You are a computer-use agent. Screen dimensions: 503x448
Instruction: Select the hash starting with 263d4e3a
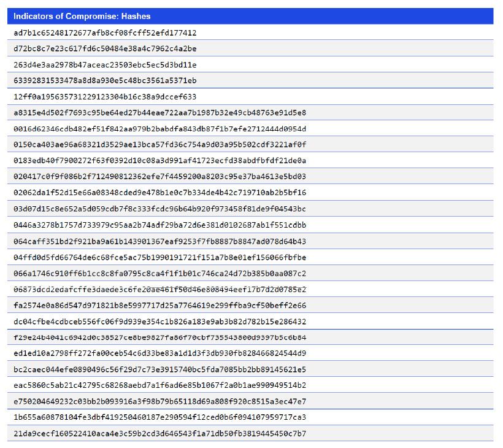coord(105,64)
